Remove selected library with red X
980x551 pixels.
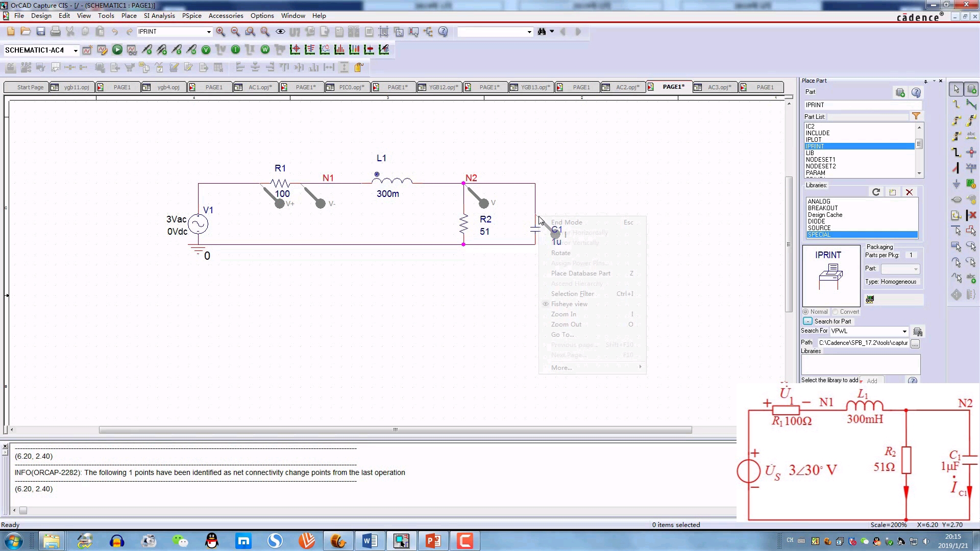909,192
